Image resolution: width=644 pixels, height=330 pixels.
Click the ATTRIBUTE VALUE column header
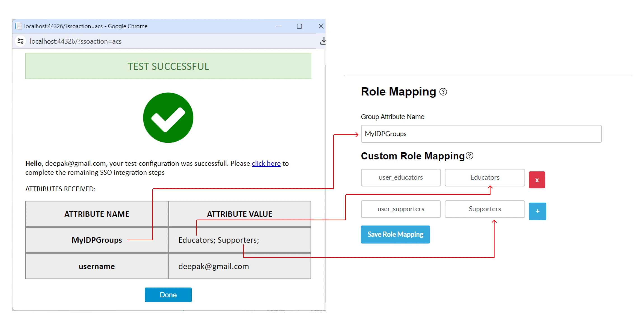coord(239,214)
